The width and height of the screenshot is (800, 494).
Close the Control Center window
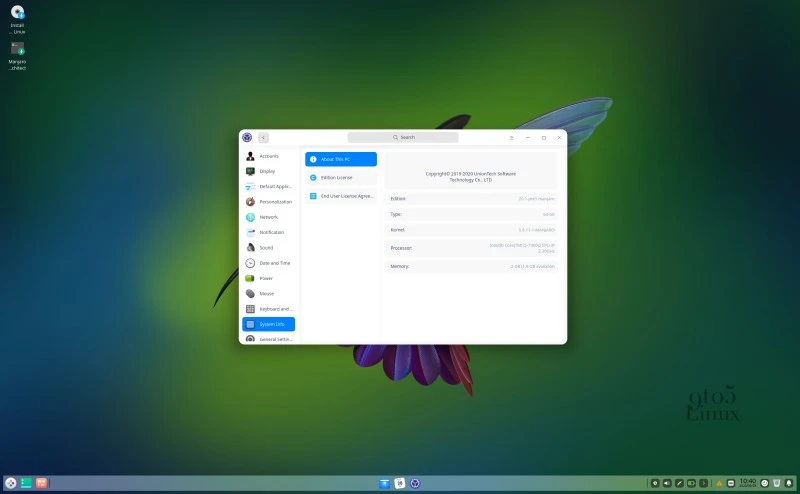tap(559, 138)
